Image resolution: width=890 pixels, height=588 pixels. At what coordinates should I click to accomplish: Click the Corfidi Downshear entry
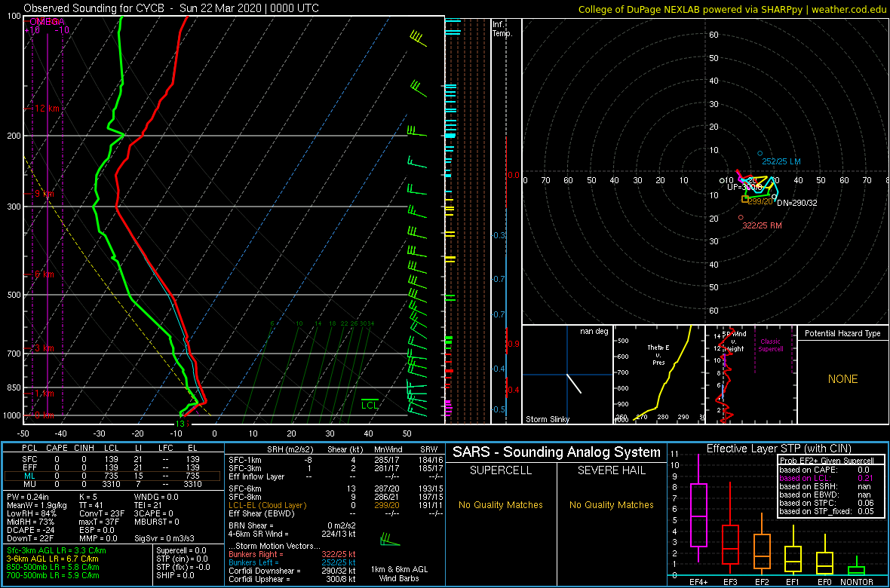tap(292, 571)
